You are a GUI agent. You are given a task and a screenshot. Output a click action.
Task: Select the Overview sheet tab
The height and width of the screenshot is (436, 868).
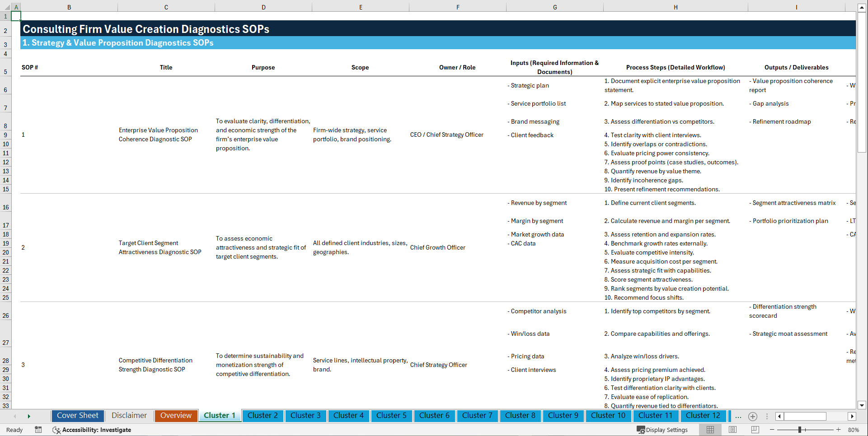176,416
